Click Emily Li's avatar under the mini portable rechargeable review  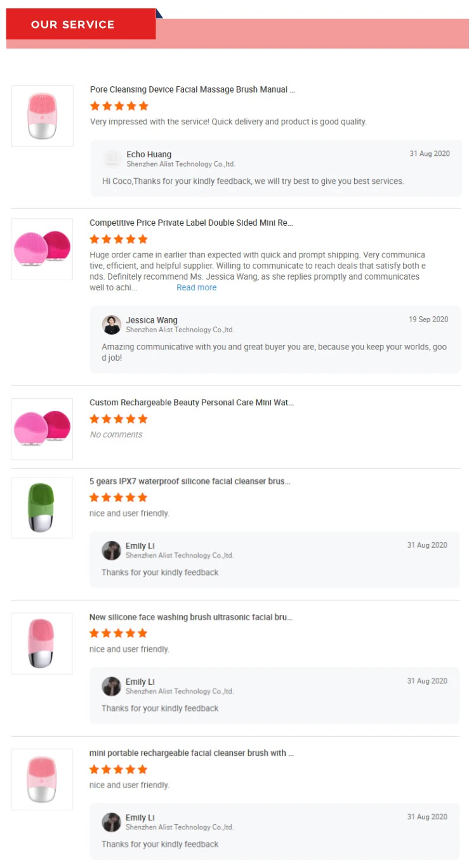(x=112, y=822)
